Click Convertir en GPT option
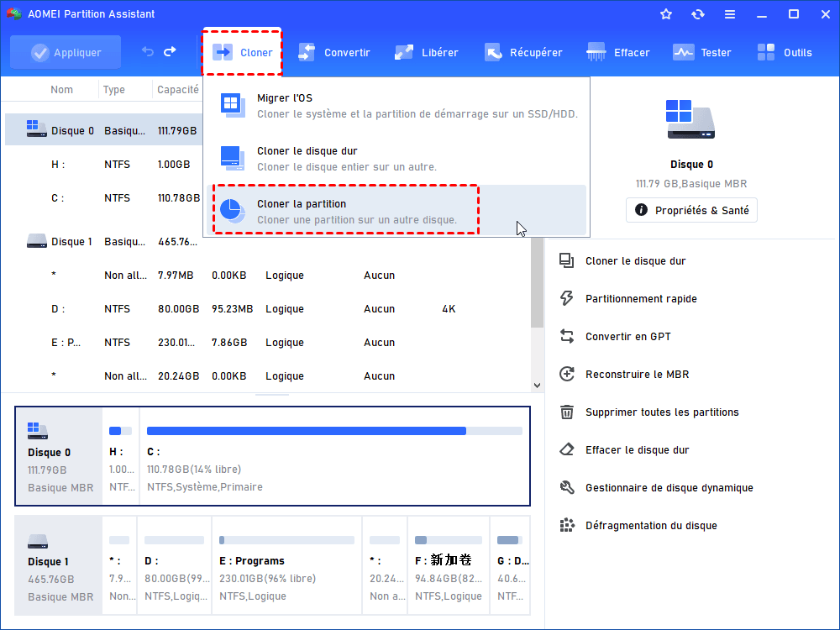Viewport: 840px width, 630px height. [x=627, y=337]
